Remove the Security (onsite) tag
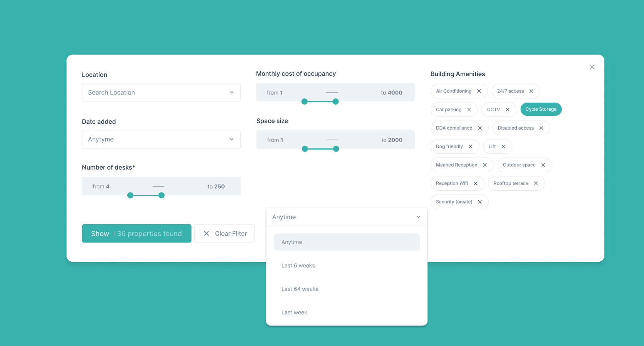 [480, 202]
